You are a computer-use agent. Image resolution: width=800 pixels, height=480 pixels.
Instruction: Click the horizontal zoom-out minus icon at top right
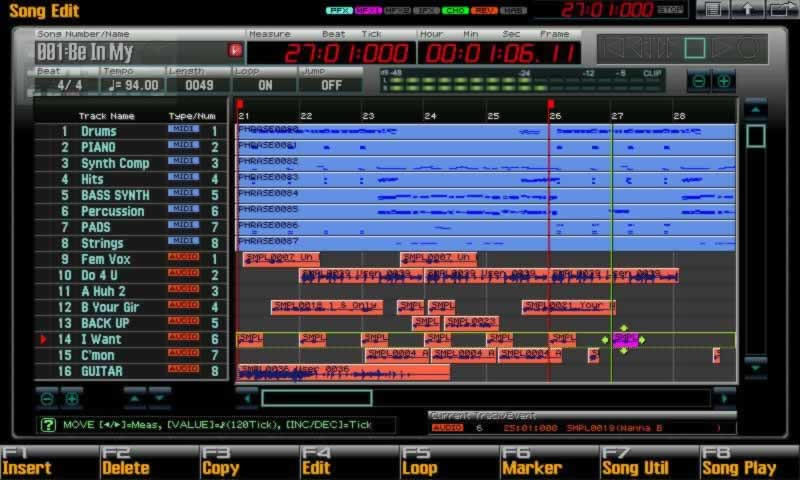click(x=699, y=81)
